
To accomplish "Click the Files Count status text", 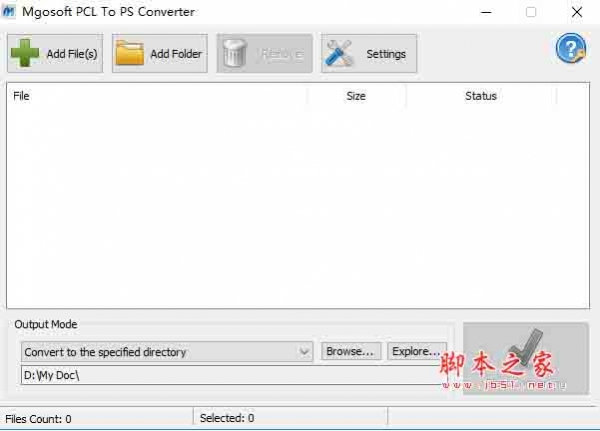I will [x=38, y=419].
